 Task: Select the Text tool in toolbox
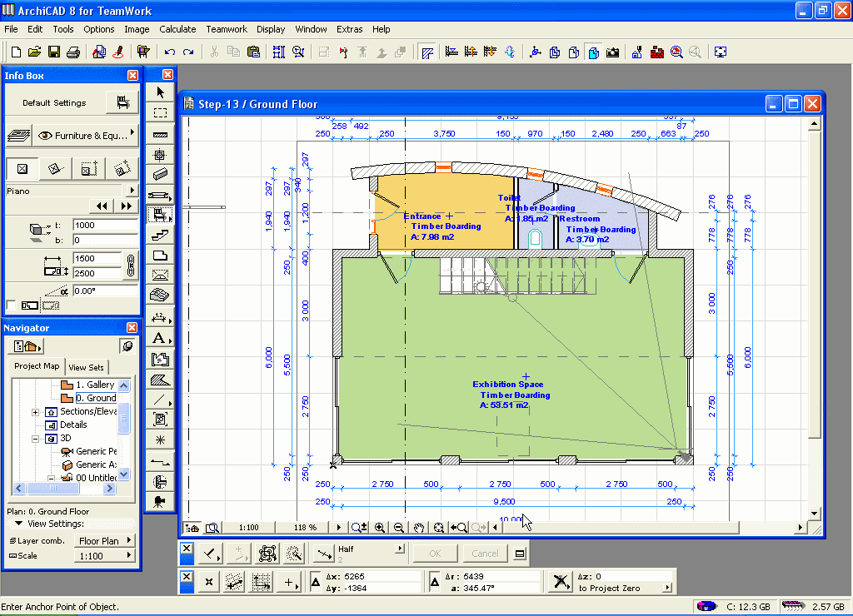tap(160, 338)
